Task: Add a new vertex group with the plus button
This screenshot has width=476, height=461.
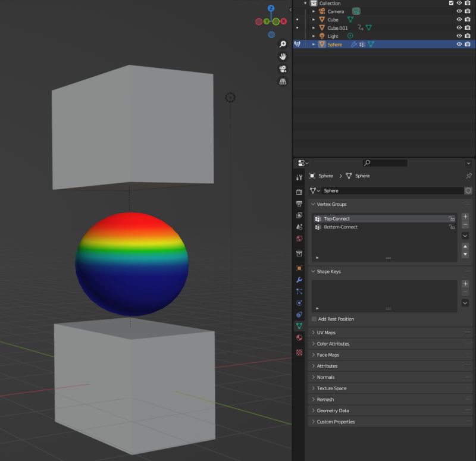Action: click(x=465, y=217)
